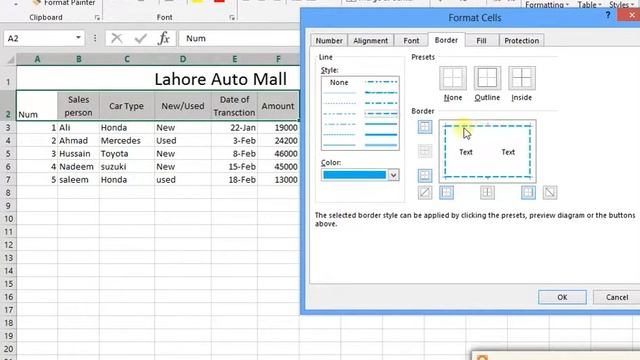Click the cell containing Hussain
The image size is (640, 360).
pos(78,153)
